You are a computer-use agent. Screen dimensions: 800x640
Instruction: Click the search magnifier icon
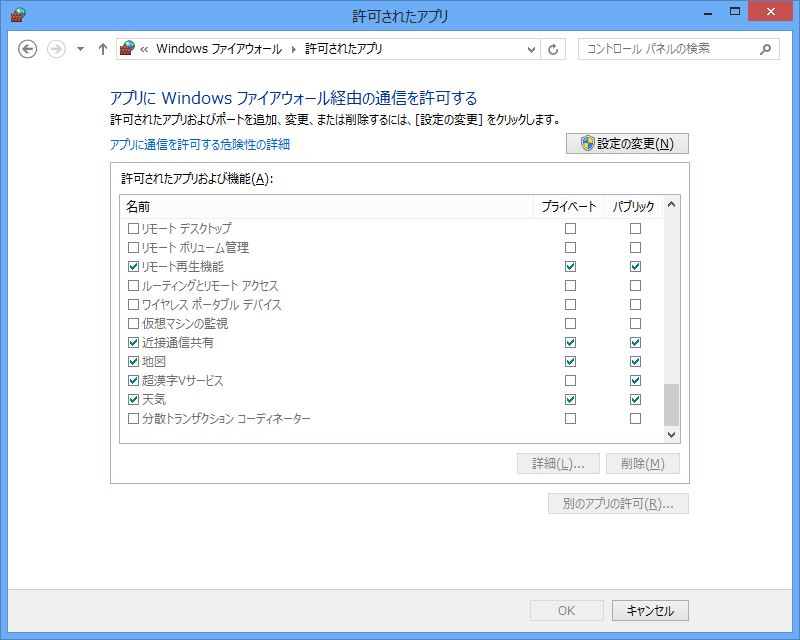(x=765, y=49)
